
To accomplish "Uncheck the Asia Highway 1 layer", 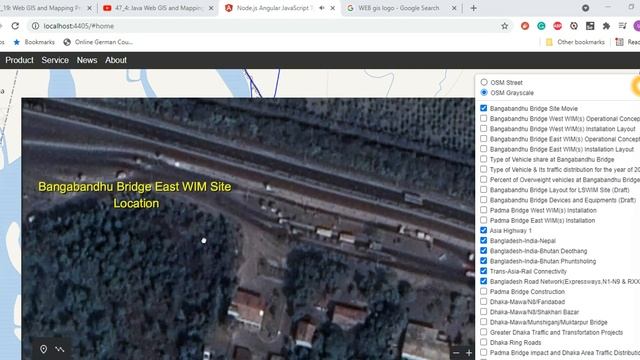I will coord(484,230).
